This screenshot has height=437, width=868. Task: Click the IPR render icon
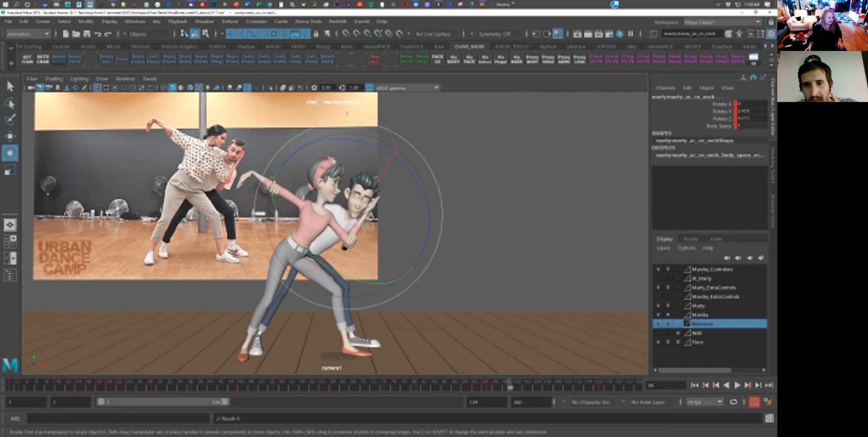[x=598, y=34]
